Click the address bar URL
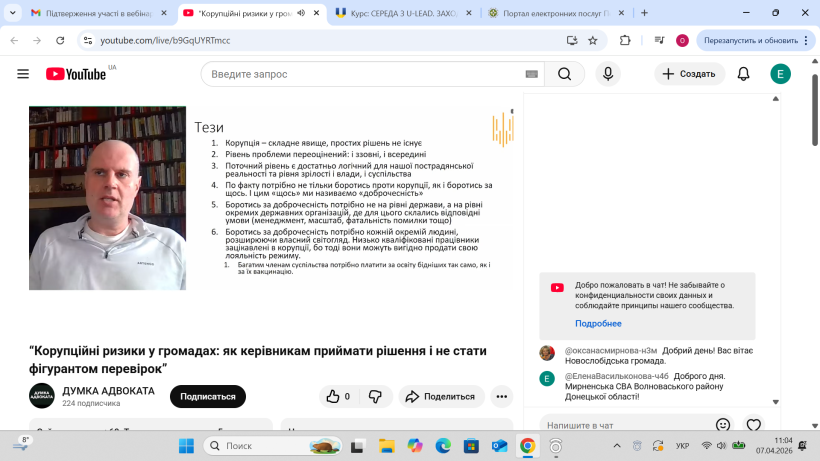820x461 pixels. pyautogui.click(x=165, y=40)
